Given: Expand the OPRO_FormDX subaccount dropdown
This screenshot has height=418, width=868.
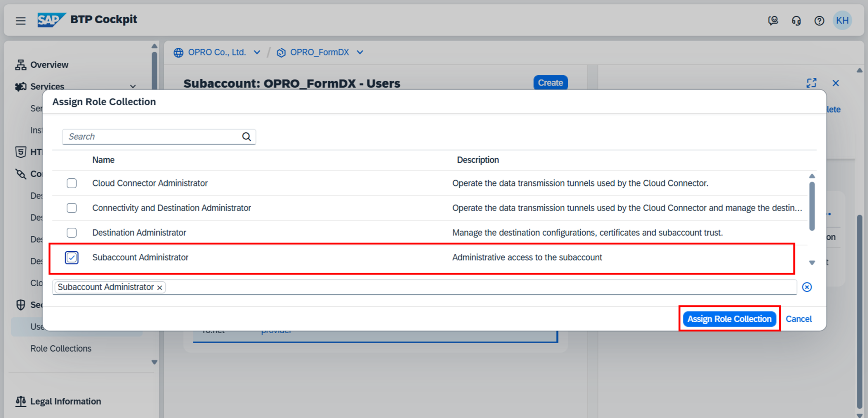Looking at the screenshot, I should (x=360, y=53).
